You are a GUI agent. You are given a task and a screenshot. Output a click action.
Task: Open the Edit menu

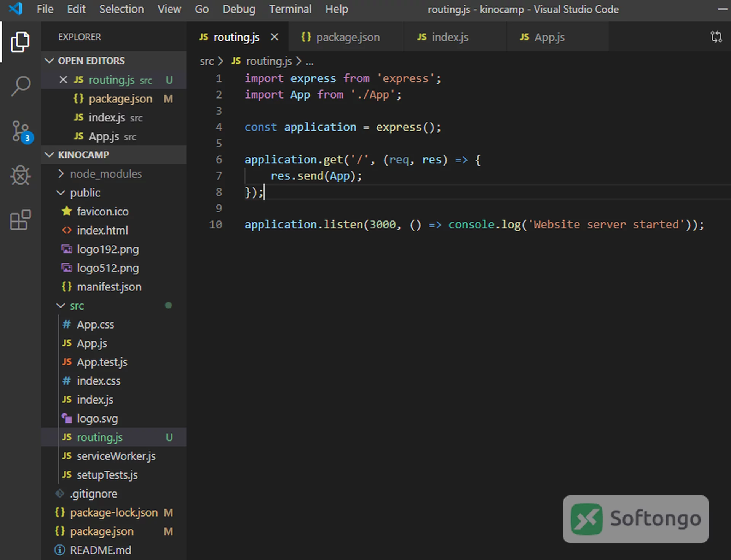(x=76, y=9)
